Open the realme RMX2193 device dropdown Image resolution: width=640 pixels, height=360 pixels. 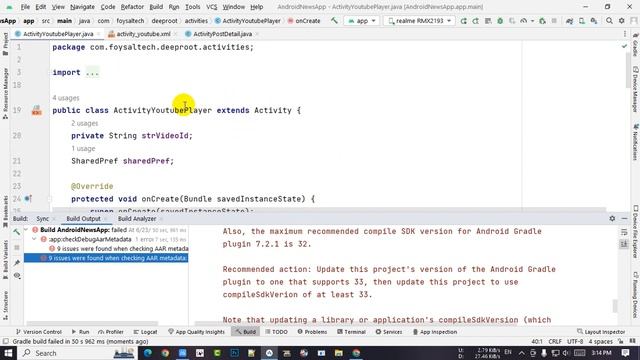419,21
